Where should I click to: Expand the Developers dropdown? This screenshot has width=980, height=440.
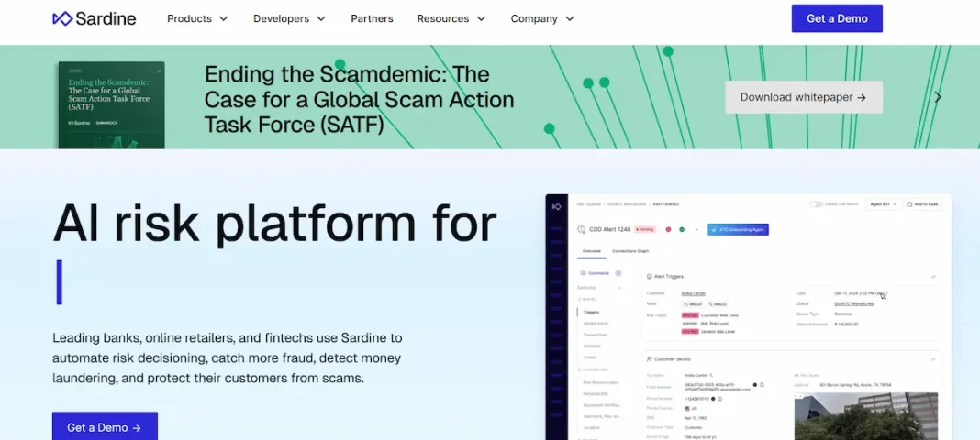coord(289,18)
